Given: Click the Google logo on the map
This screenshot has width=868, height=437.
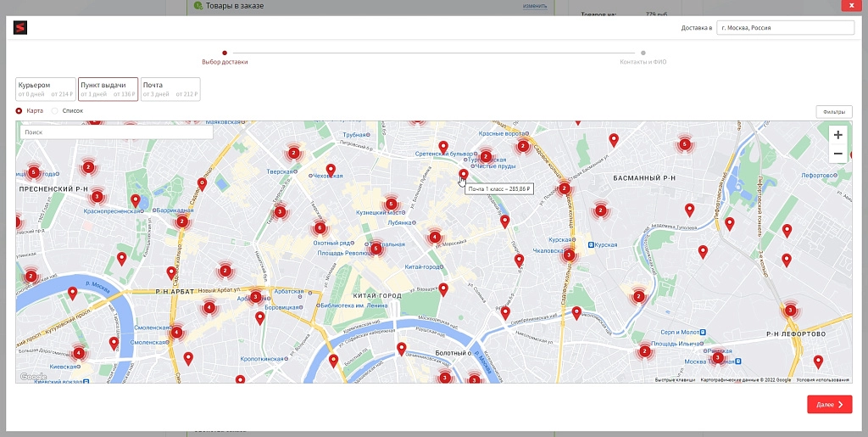Looking at the screenshot, I should coord(33,377).
